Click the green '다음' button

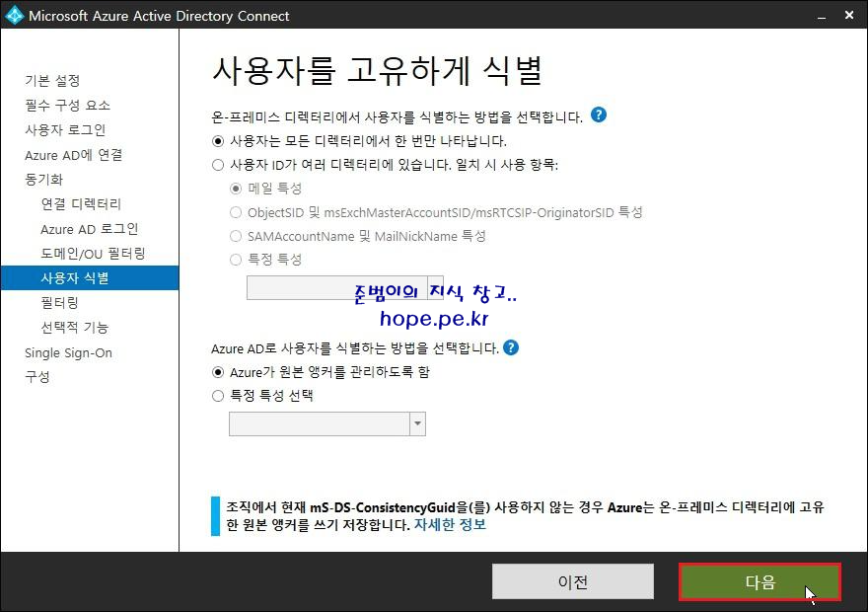coord(760,581)
